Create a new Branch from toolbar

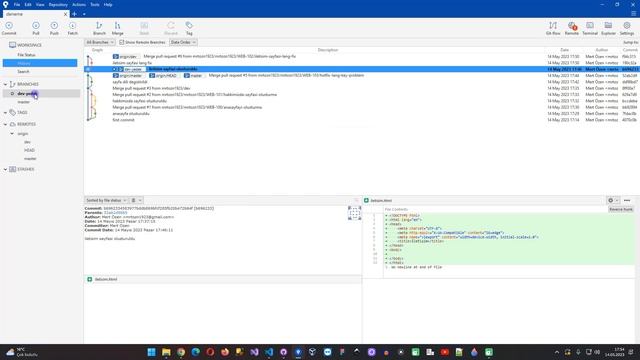(99, 28)
